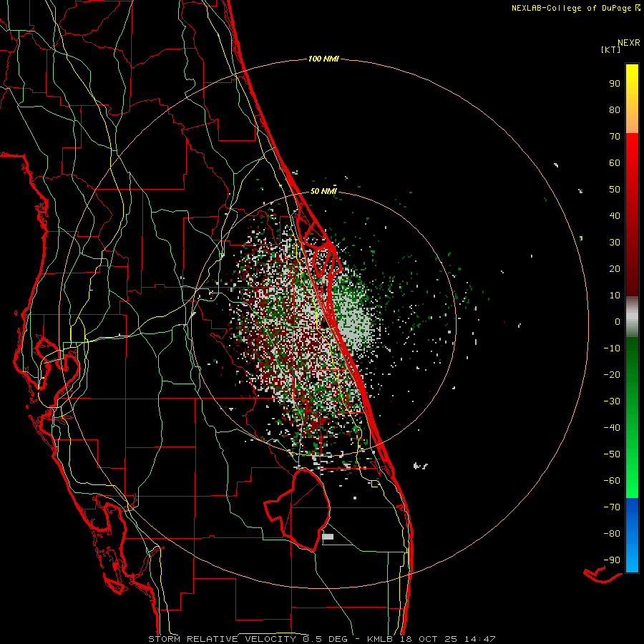
Task: Click the -20 knot scale label
Action: coord(612,374)
